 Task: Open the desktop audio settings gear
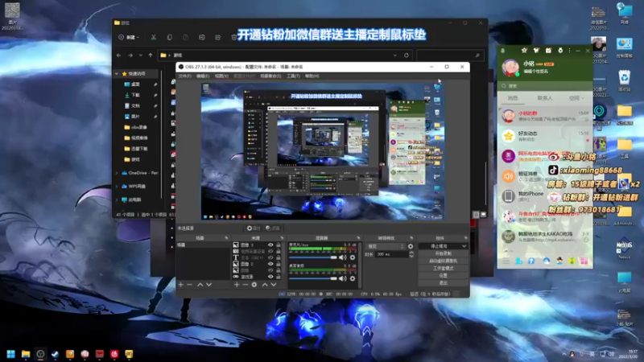point(353,278)
